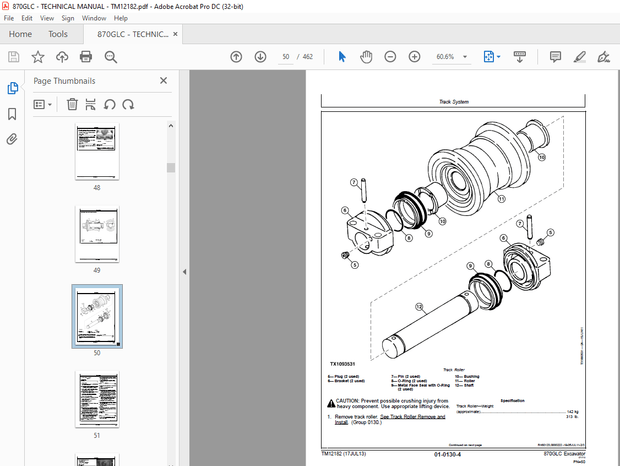Select page 49 thumbnail
This screenshot has width=620, height=466.
(x=97, y=234)
